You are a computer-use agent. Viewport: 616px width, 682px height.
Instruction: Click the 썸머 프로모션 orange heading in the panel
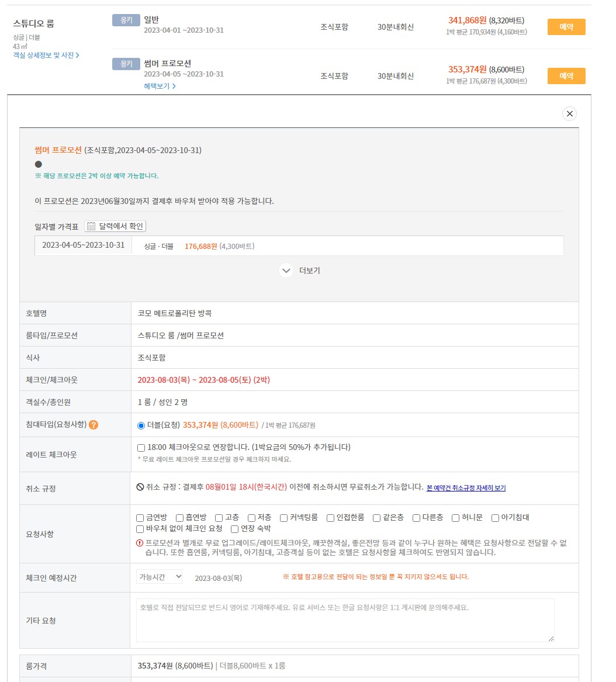[58, 150]
